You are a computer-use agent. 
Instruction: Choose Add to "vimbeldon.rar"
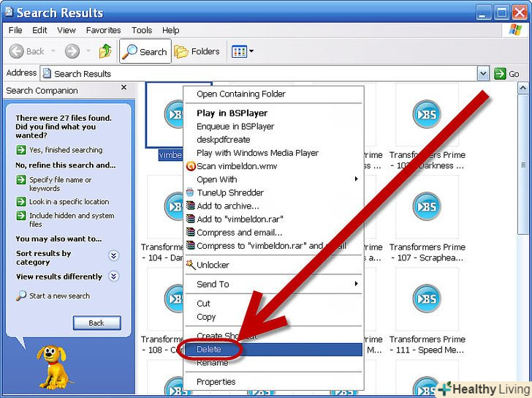coord(273,219)
